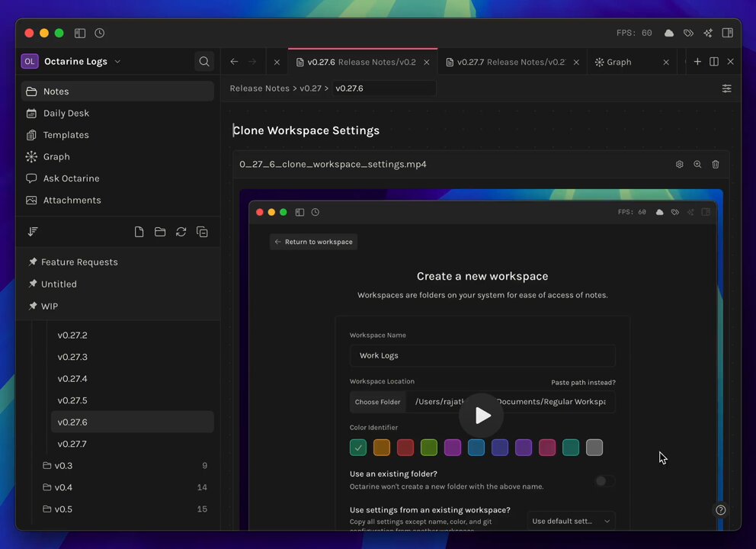The height and width of the screenshot is (549, 756).
Task: Click Choose Folder button
Action: 377,402
